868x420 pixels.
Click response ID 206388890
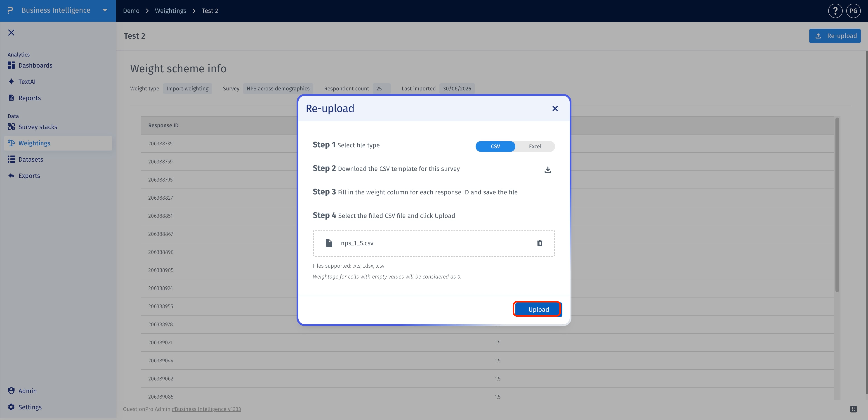click(x=161, y=252)
